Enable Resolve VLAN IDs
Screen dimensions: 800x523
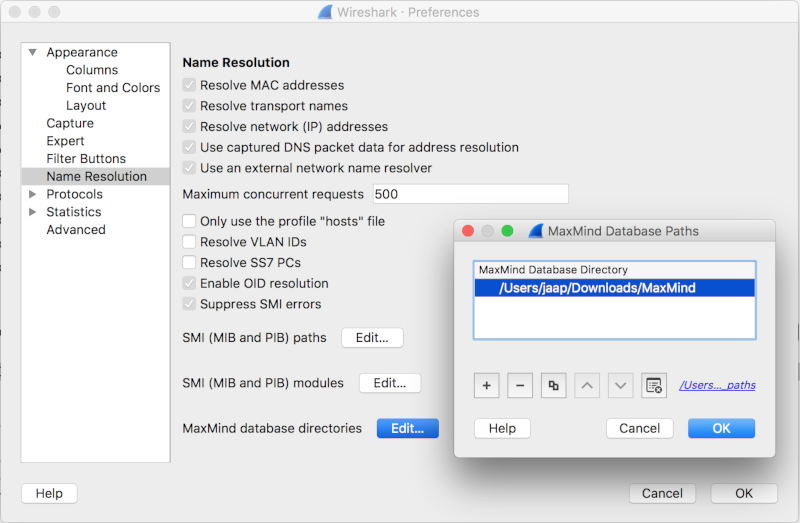coord(189,242)
